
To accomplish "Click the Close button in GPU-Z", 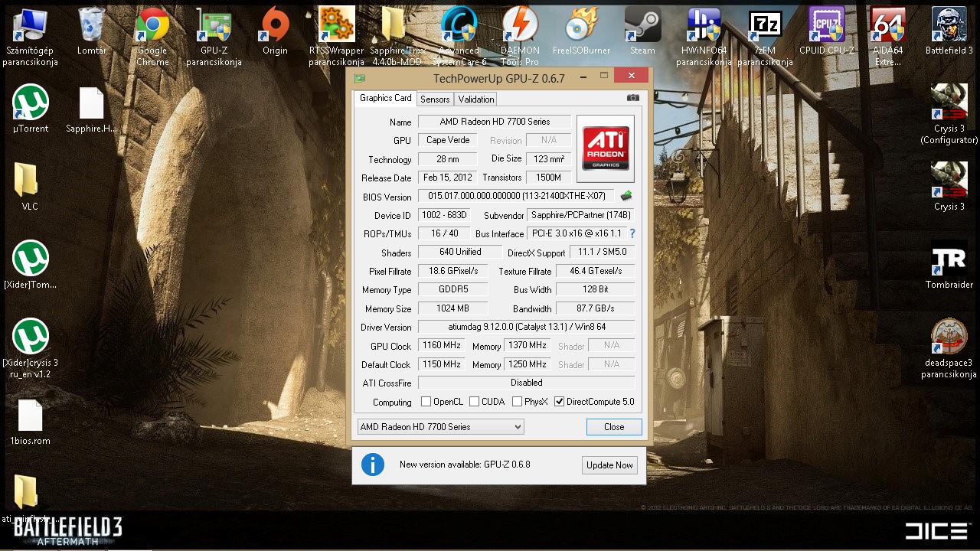I will pos(614,427).
